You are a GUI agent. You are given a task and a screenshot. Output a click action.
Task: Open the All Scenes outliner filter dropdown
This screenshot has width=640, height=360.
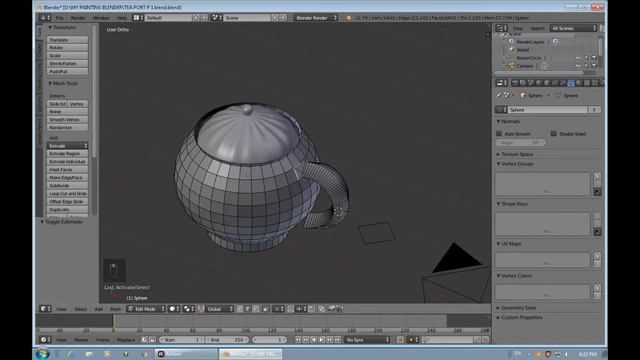click(x=573, y=28)
